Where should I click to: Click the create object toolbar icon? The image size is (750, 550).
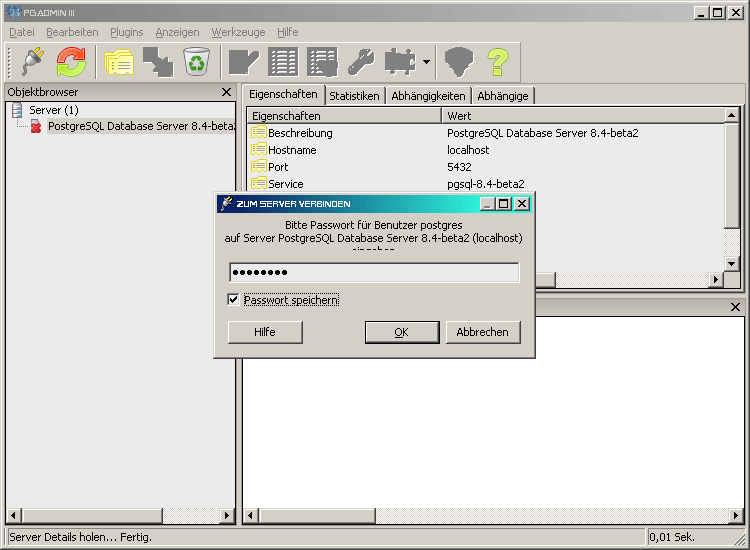click(x=158, y=62)
